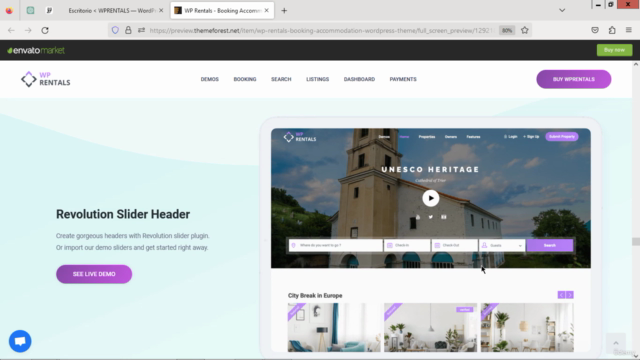Screen dimensions: 640x360
Task: Open the LISTINGS menu item
Action: [318, 79]
